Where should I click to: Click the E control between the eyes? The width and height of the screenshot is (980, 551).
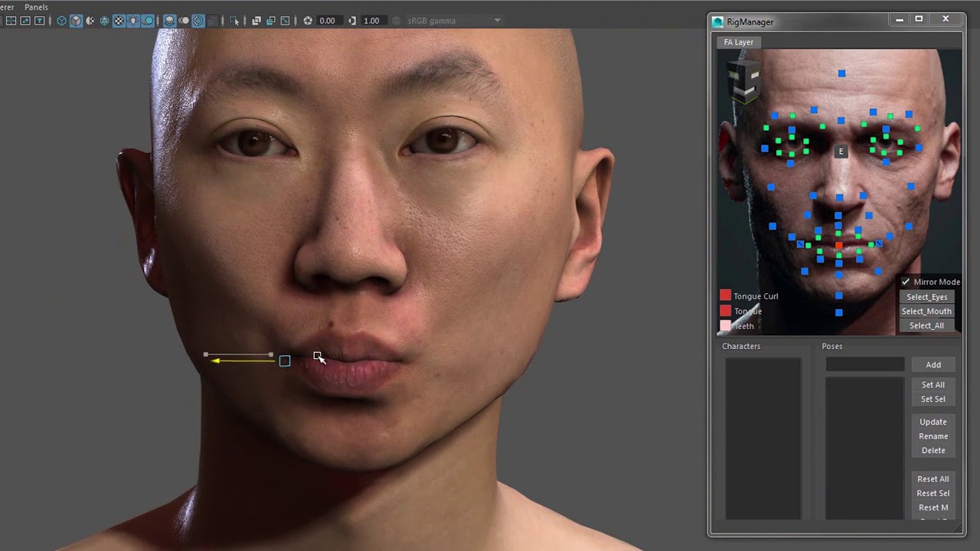tap(841, 152)
